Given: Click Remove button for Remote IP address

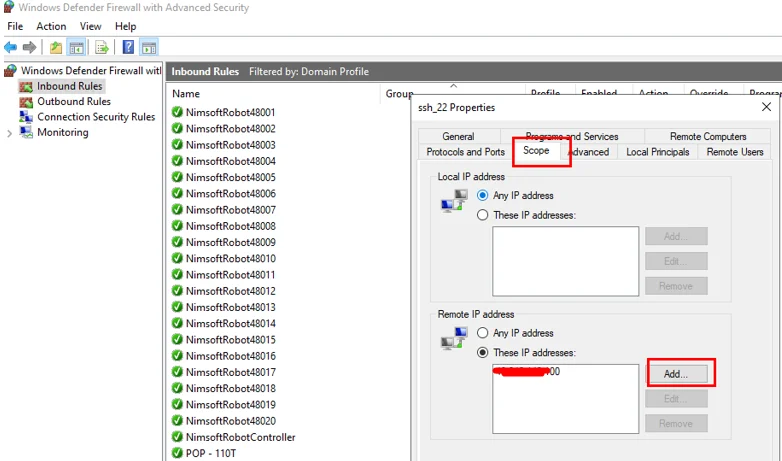Looking at the screenshot, I should point(676,423).
